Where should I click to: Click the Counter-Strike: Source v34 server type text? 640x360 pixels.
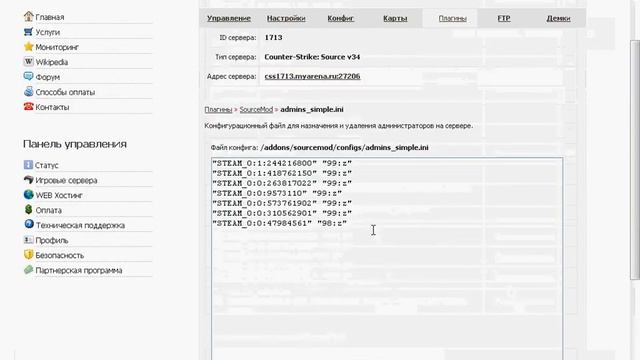312,57
